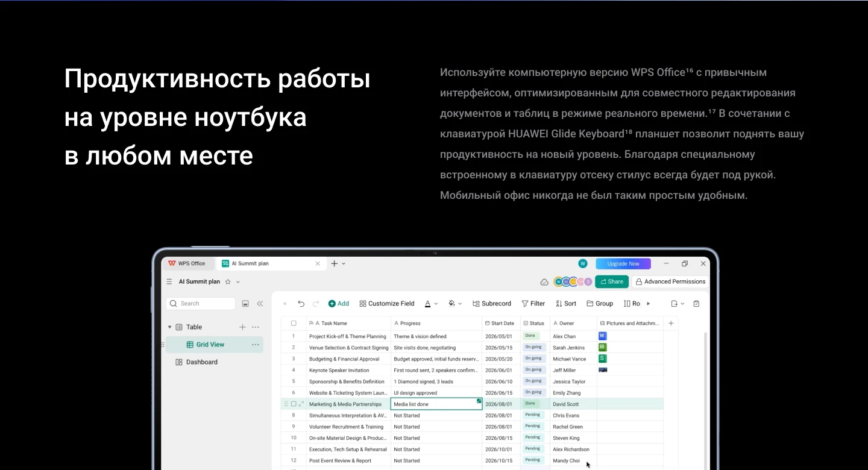Select the '2026/06/10' start date cell
Image resolution: width=868 pixels, height=470 pixels.
pos(501,381)
